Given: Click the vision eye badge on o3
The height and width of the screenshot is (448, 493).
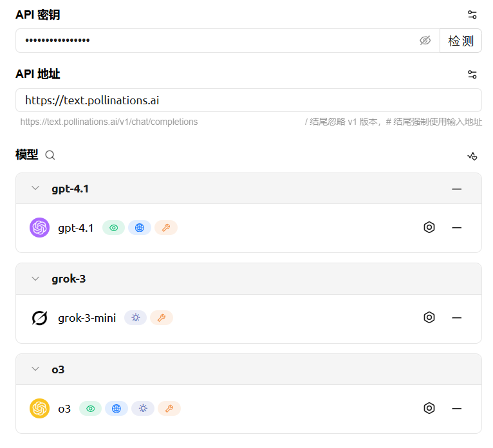Looking at the screenshot, I should coord(90,408).
